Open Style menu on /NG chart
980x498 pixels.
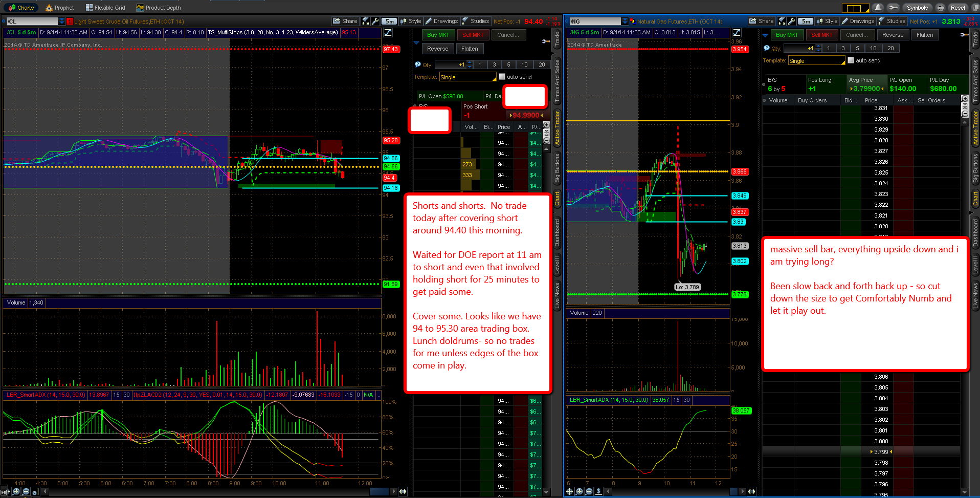828,21
